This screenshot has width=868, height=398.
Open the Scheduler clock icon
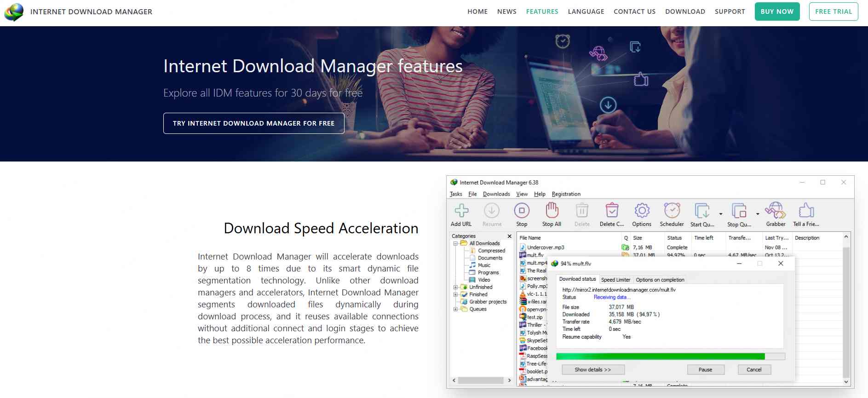[672, 210]
